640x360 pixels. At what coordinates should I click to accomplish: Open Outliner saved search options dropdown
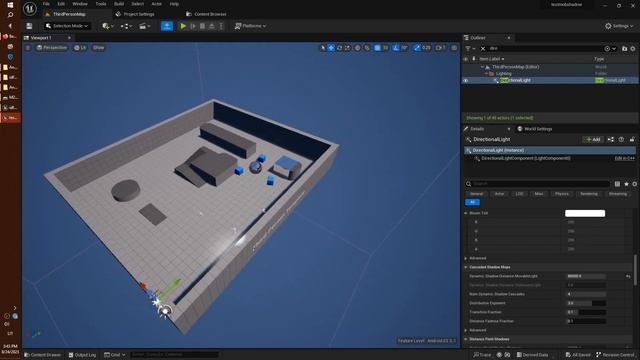pyautogui.click(x=610, y=48)
